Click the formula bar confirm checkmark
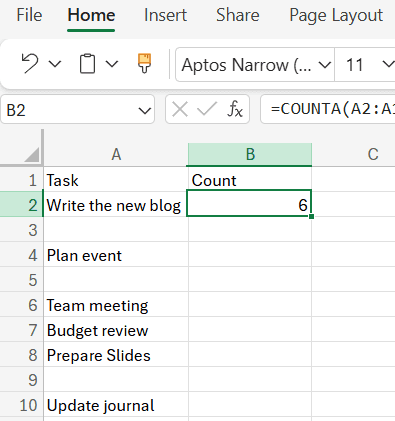Screen dimensions: 395x421 [x=207, y=109]
